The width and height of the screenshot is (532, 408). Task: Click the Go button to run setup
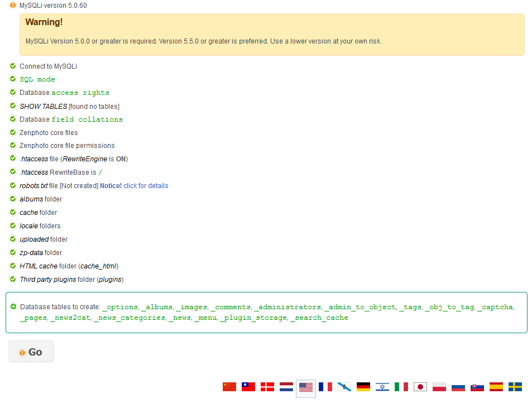pyautogui.click(x=31, y=352)
